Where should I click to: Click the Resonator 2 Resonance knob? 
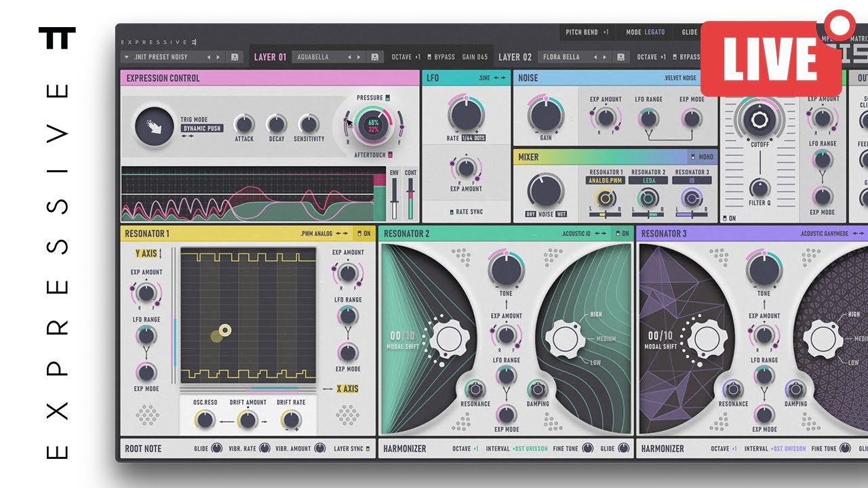tap(475, 389)
